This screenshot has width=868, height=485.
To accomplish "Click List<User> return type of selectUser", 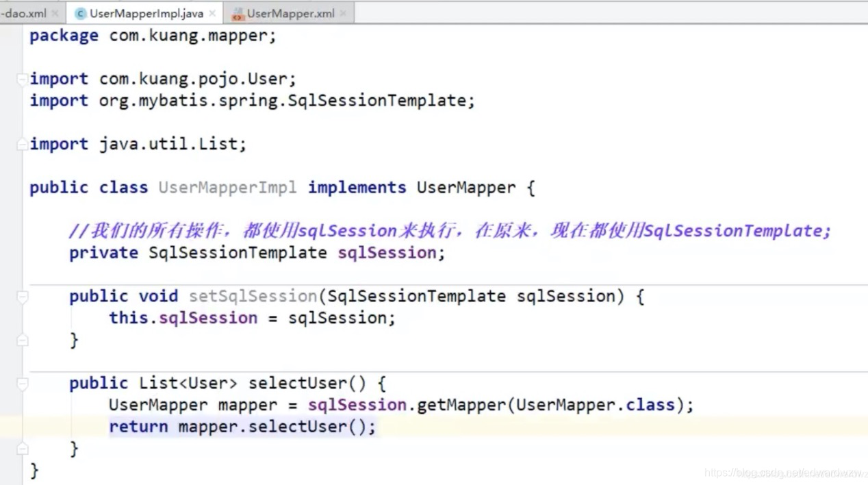I will click(188, 384).
